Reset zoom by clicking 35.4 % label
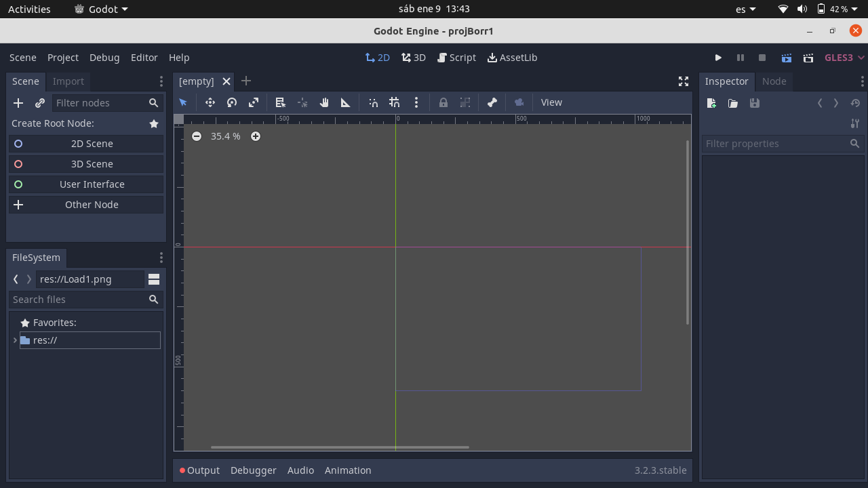The width and height of the screenshot is (868, 488). [226, 136]
